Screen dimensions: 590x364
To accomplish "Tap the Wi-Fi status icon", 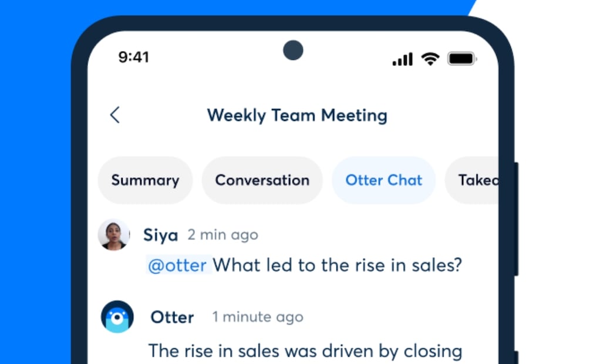I will click(x=430, y=58).
